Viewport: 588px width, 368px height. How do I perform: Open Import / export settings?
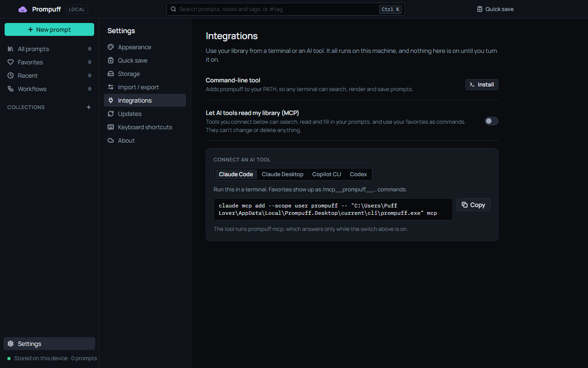(145, 87)
